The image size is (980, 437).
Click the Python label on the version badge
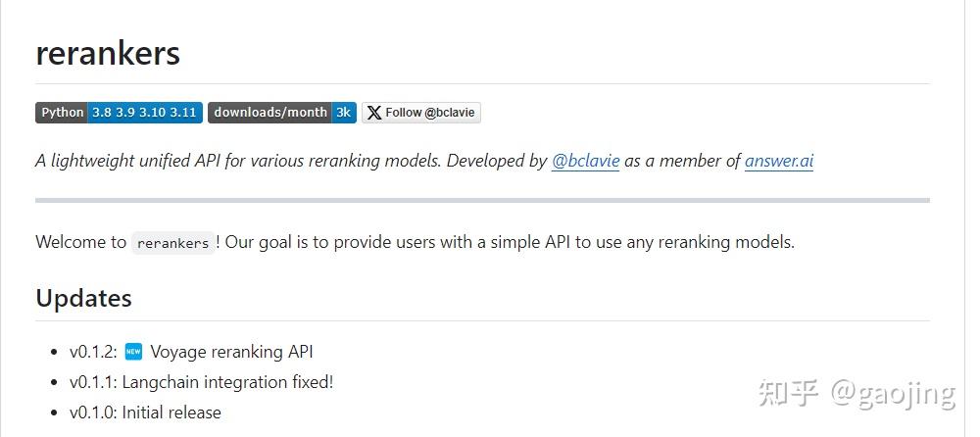62,113
